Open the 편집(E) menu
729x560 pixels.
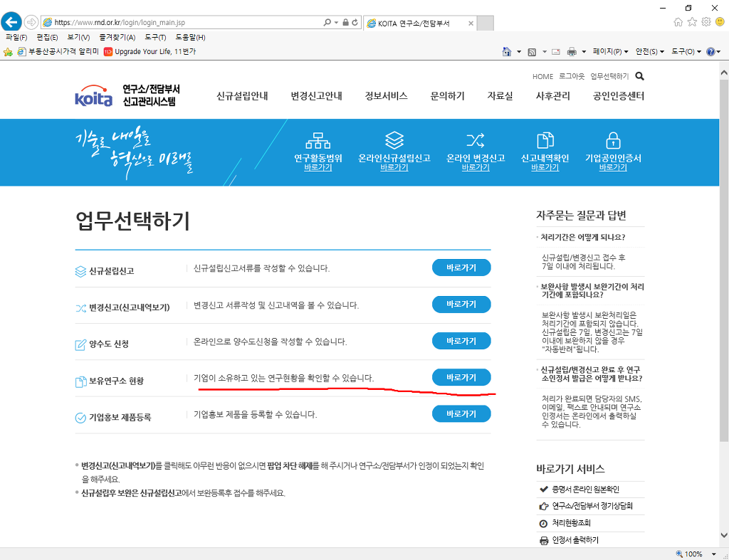[x=48, y=37]
